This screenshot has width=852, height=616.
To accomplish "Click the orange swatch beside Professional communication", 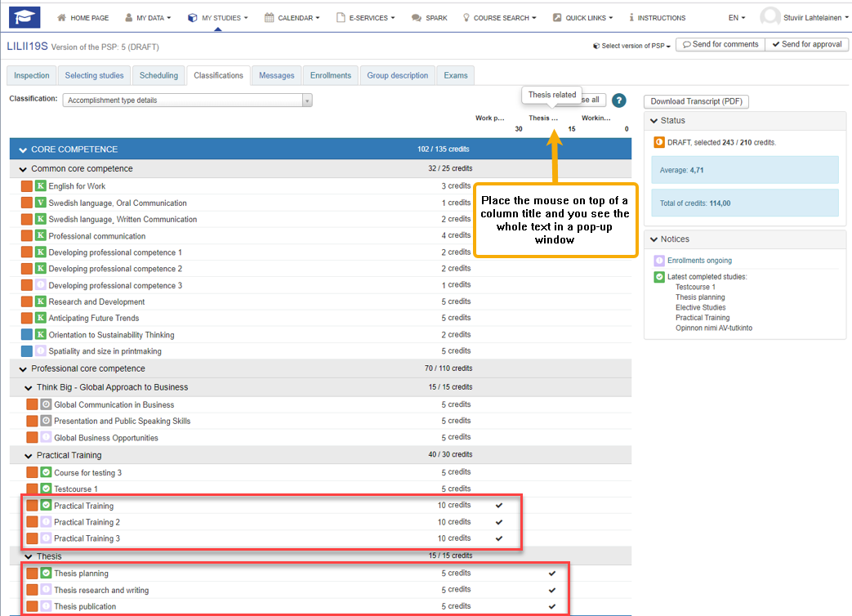I will point(27,236).
